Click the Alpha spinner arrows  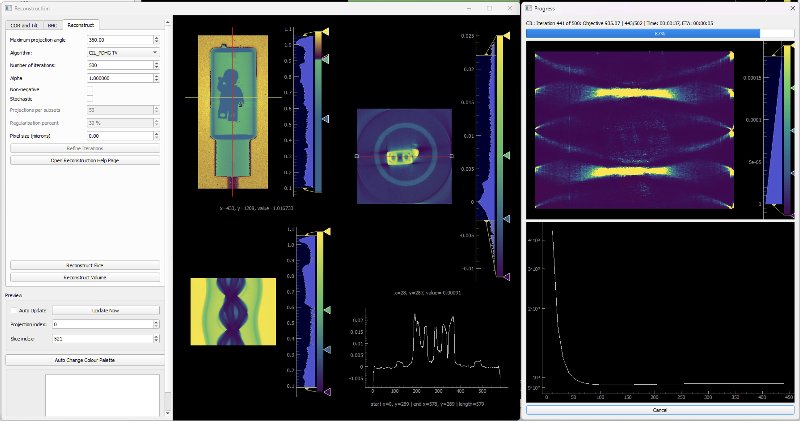pos(156,78)
